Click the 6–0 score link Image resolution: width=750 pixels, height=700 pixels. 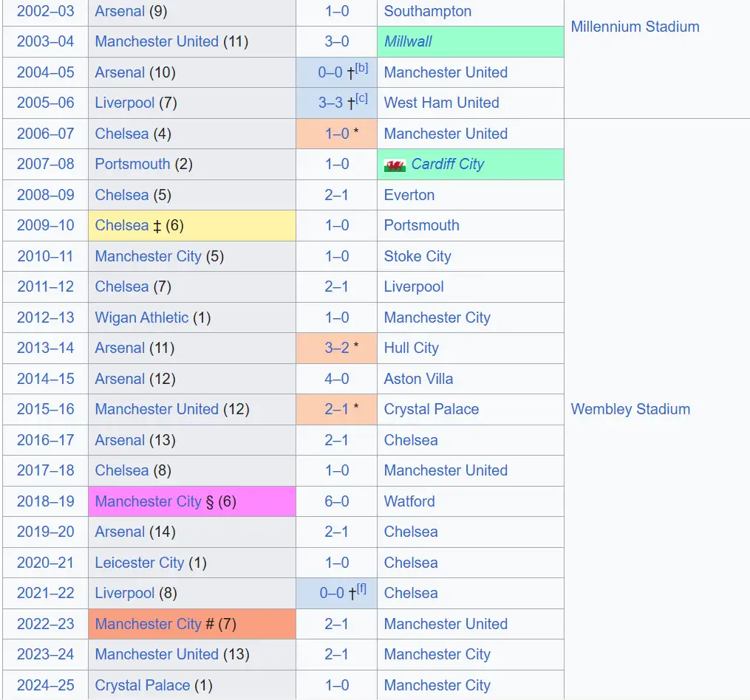point(336,501)
